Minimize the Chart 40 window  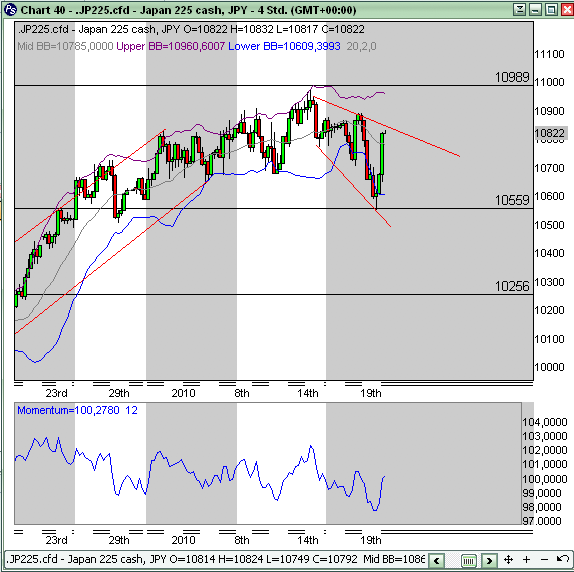tap(535, 10)
